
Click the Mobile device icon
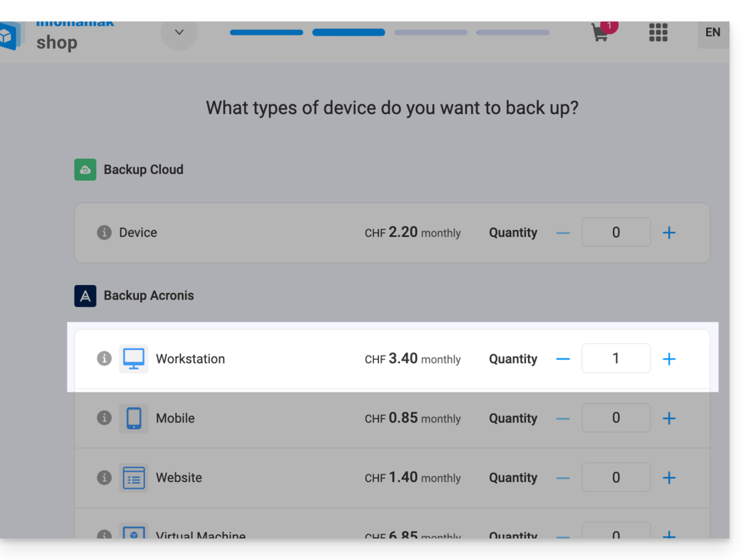tap(133, 418)
